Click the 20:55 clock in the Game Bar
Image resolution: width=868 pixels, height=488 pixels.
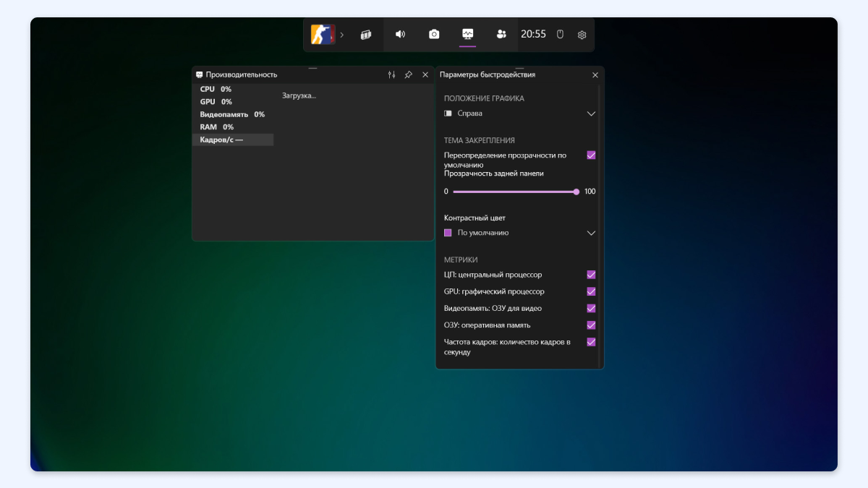tap(533, 34)
